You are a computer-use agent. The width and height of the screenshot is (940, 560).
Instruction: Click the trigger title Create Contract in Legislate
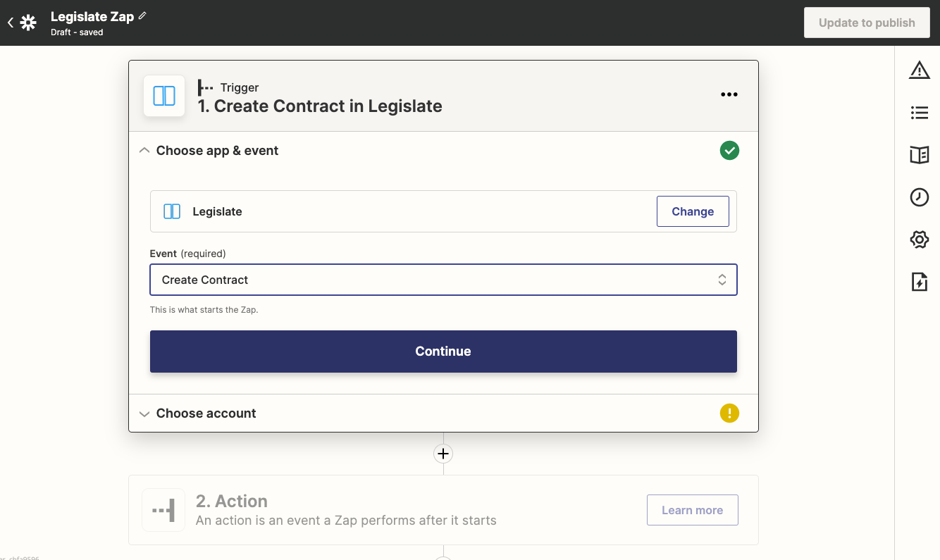[x=320, y=106]
